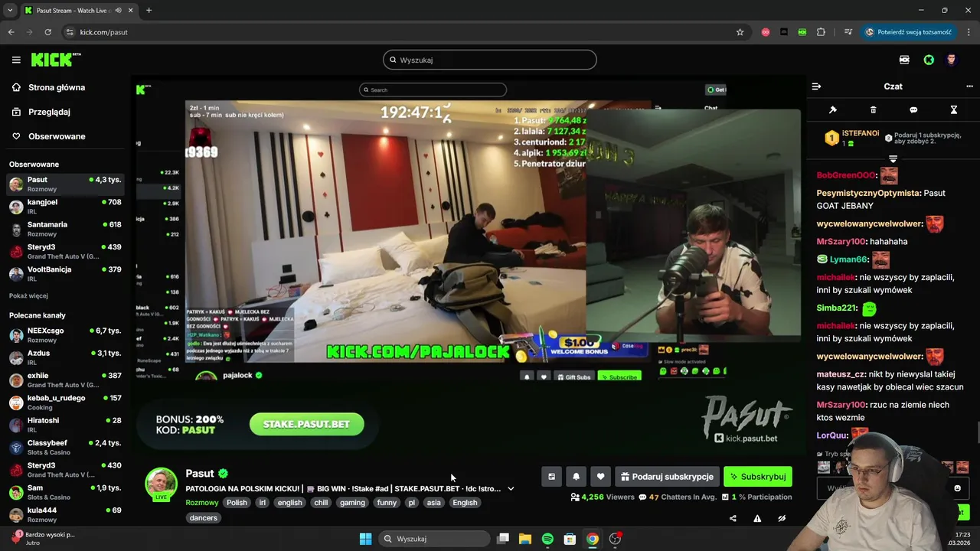Open the Rozmowy category link under Pasut
Viewport: 980px width, 551px height.
tap(202, 503)
